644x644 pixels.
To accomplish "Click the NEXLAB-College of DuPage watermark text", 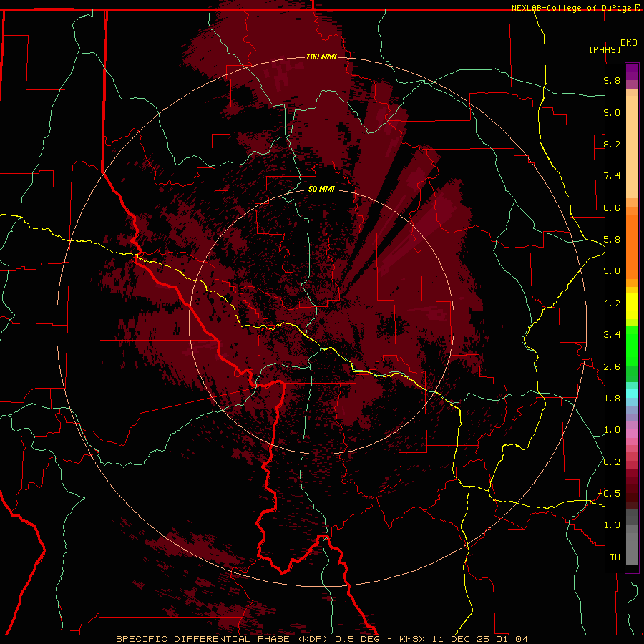I will (572, 8).
